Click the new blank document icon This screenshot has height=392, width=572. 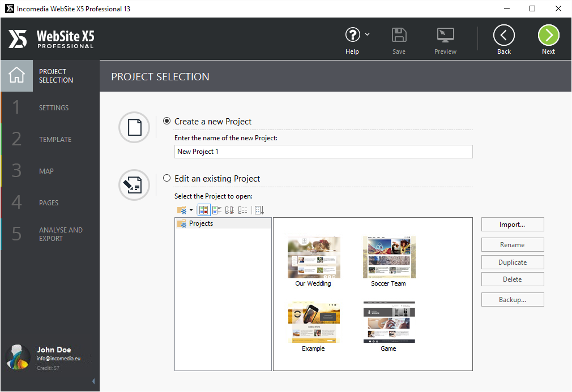click(134, 127)
